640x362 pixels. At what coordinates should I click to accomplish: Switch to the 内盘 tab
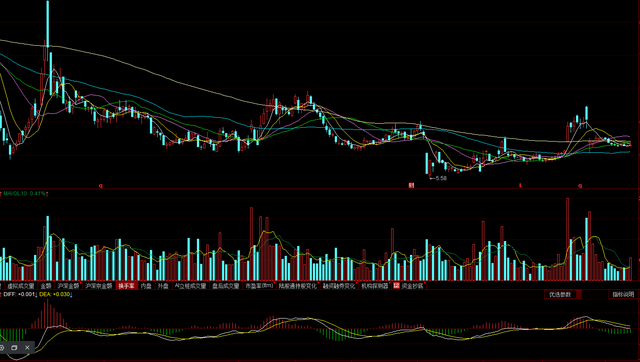pos(146,286)
